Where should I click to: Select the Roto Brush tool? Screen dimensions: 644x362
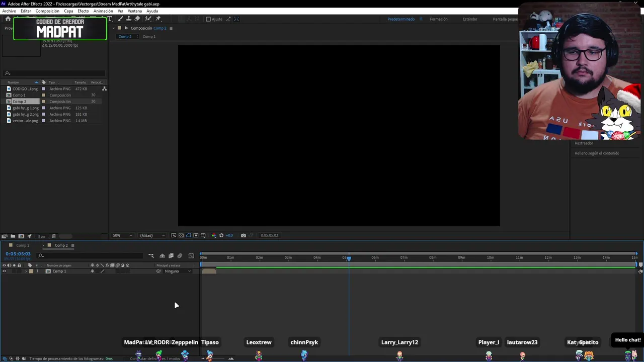[148, 19]
